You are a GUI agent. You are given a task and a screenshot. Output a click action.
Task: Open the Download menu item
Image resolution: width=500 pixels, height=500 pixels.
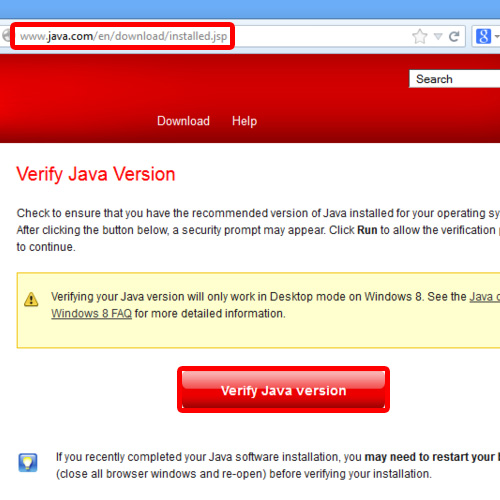(x=183, y=121)
